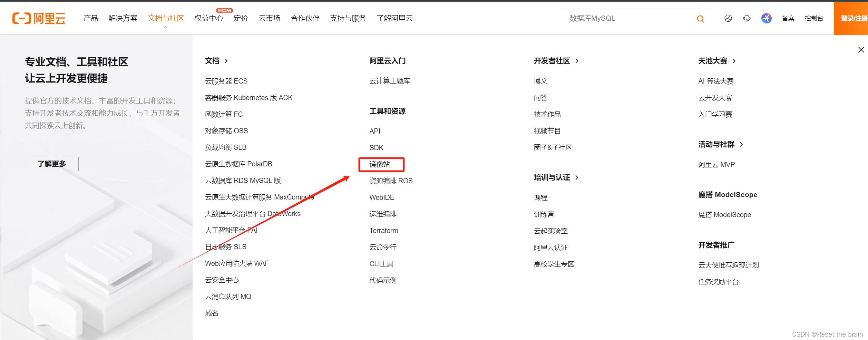Open the 产品 menu
Screen dimensions: 868x340
point(91,18)
